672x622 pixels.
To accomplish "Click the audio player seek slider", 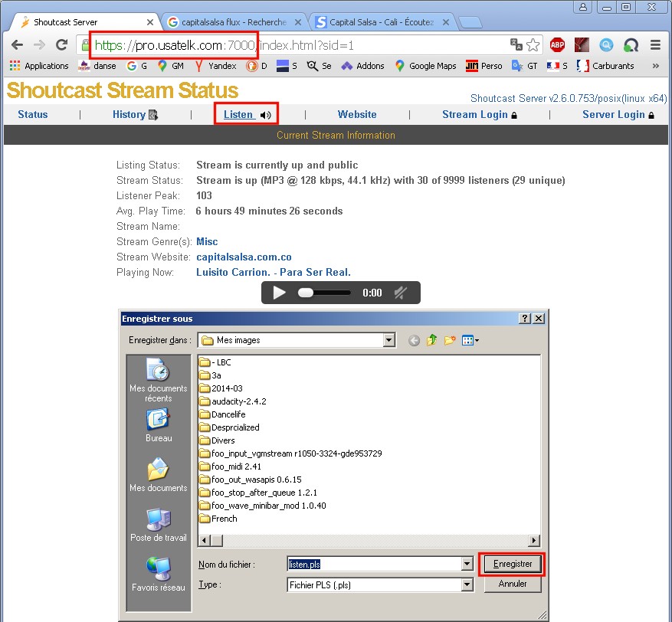I will tap(324, 293).
